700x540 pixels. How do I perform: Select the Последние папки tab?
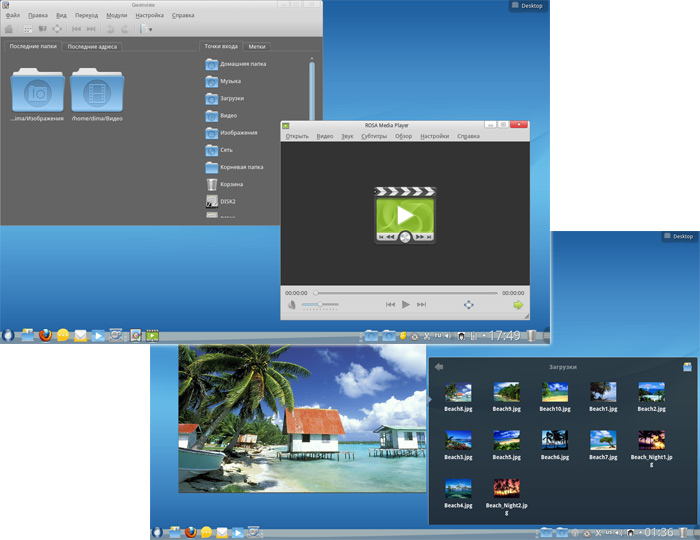click(x=33, y=46)
